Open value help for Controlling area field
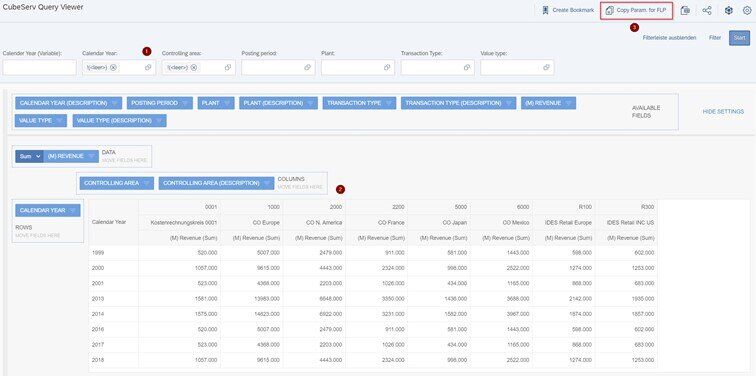Screen dimensions: 756x376 coord(228,67)
